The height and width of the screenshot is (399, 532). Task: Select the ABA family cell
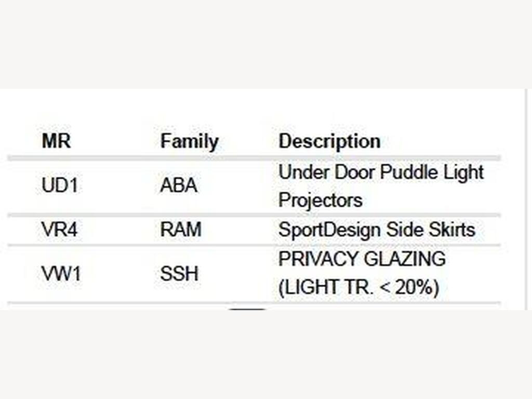179,185
